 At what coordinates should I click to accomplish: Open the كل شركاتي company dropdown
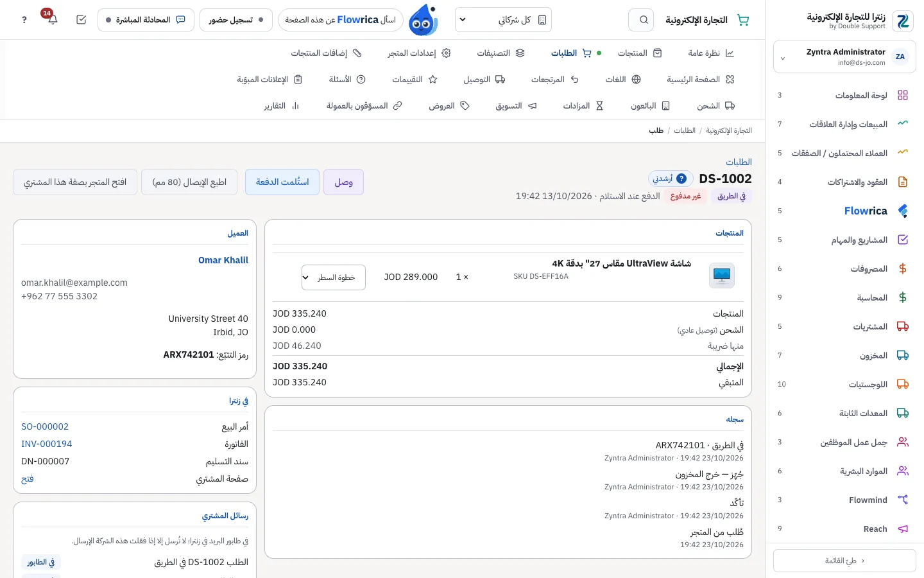point(503,20)
